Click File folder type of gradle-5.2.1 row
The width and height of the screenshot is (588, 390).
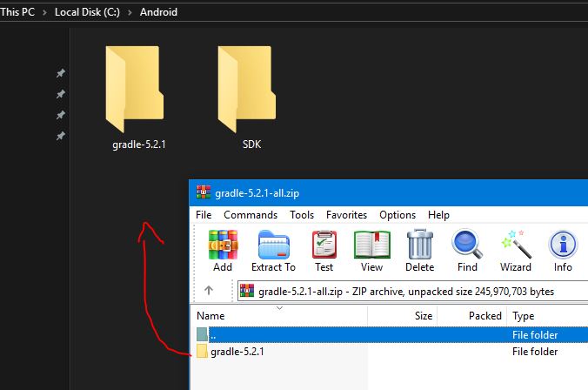(x=535, y=352)
